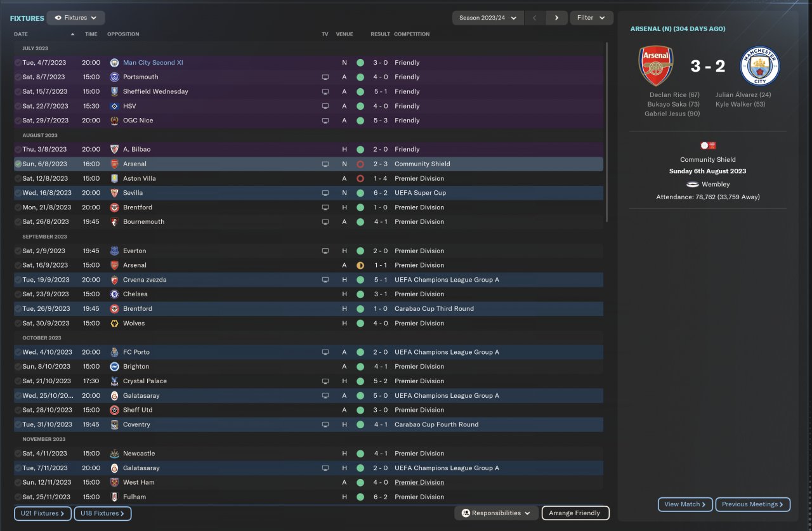Click Newcastle club badge in fixtures list
This screenshot has width=812, height=531.
click(115, 454)
